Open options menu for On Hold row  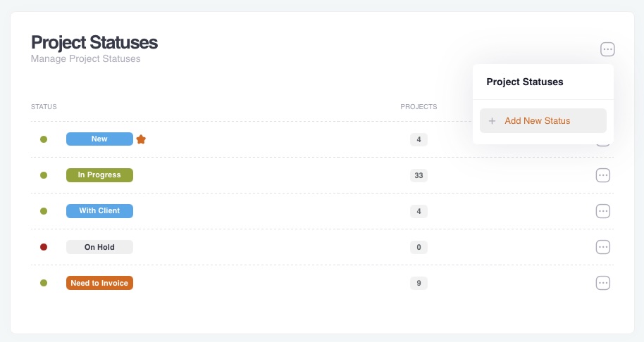[602, 247]
